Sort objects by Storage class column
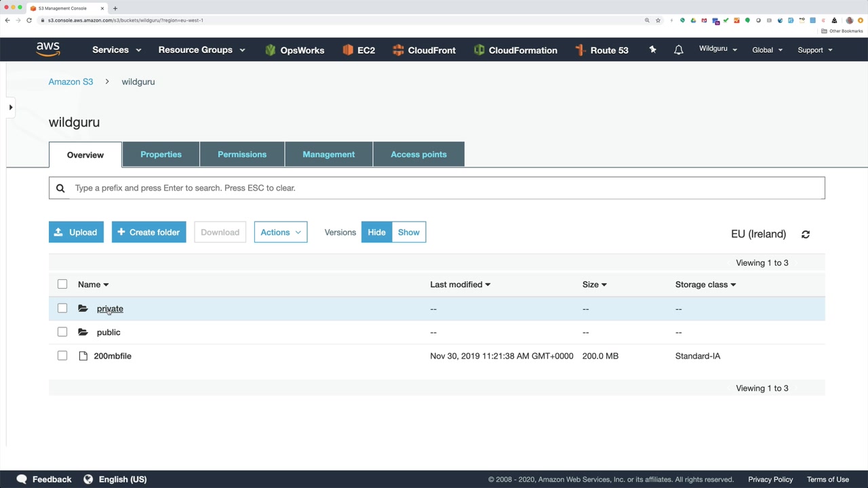This screenshot has width=868, height=488. click(705, 285)
